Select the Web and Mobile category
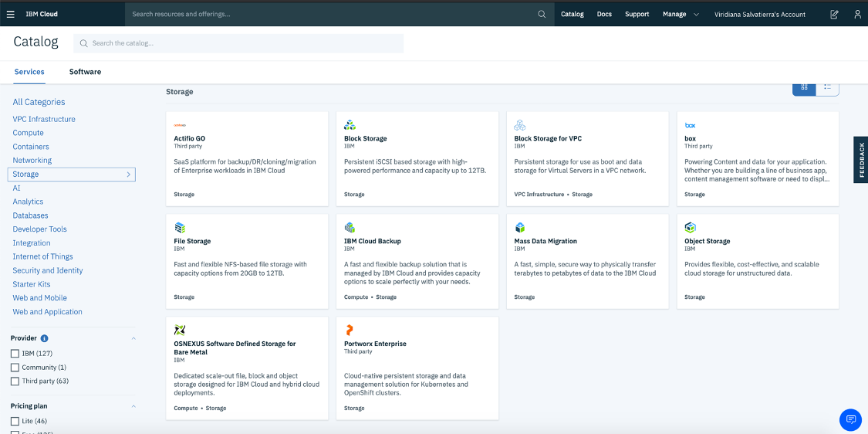This screenshot has width=868, height=434. (40, 297)
